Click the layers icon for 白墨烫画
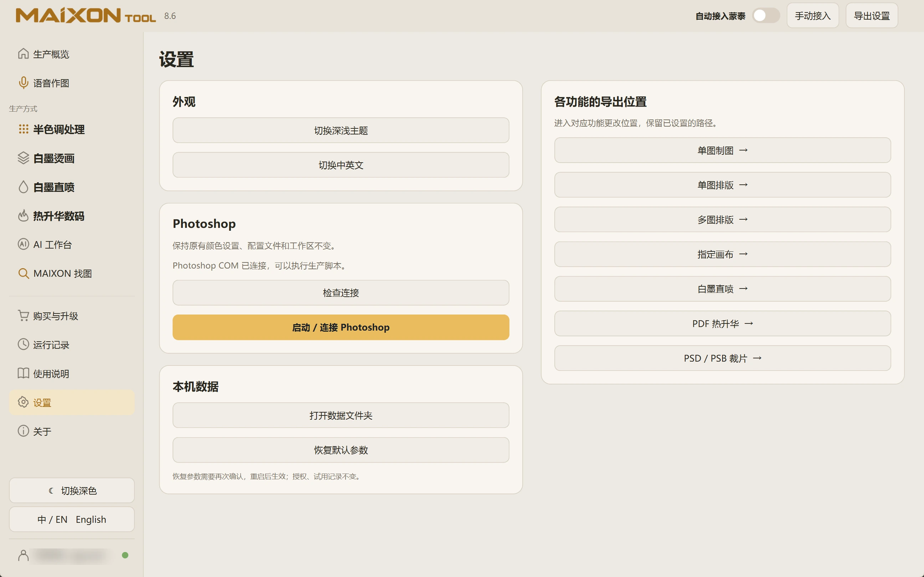 click(23, 158)
